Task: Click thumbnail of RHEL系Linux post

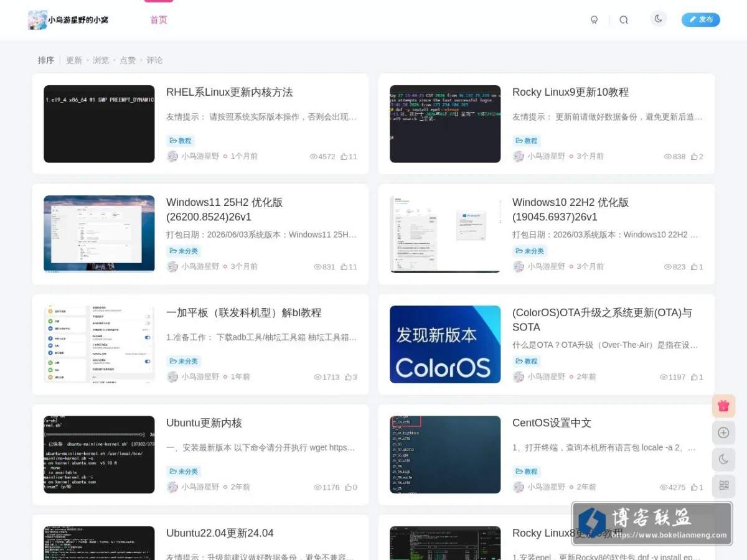Action: (99, 124)
